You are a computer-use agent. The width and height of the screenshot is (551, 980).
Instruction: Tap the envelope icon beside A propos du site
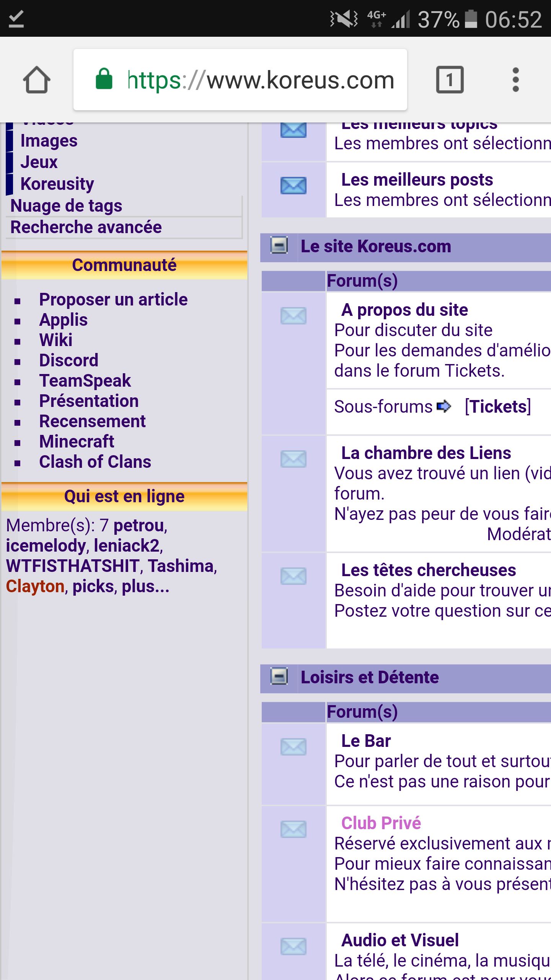[x=293, y=316]
